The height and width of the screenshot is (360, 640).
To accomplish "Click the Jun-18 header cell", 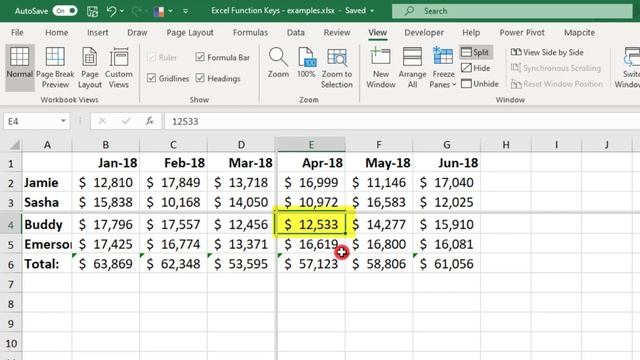I will pyautogui.click(x=447, y=163).
